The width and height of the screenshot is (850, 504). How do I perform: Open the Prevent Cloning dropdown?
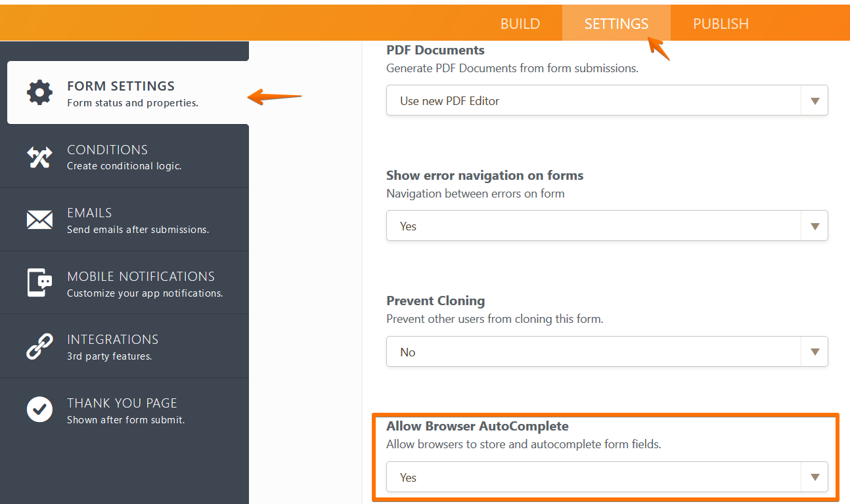click(607, 352)
